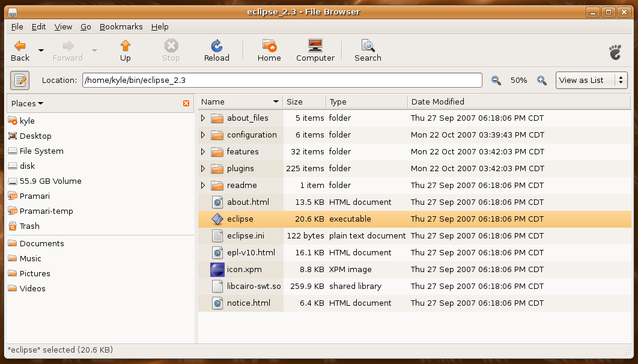
Task: Select the file name 'notice.html'
Action: pyautogui.click(x=249, y=303)
